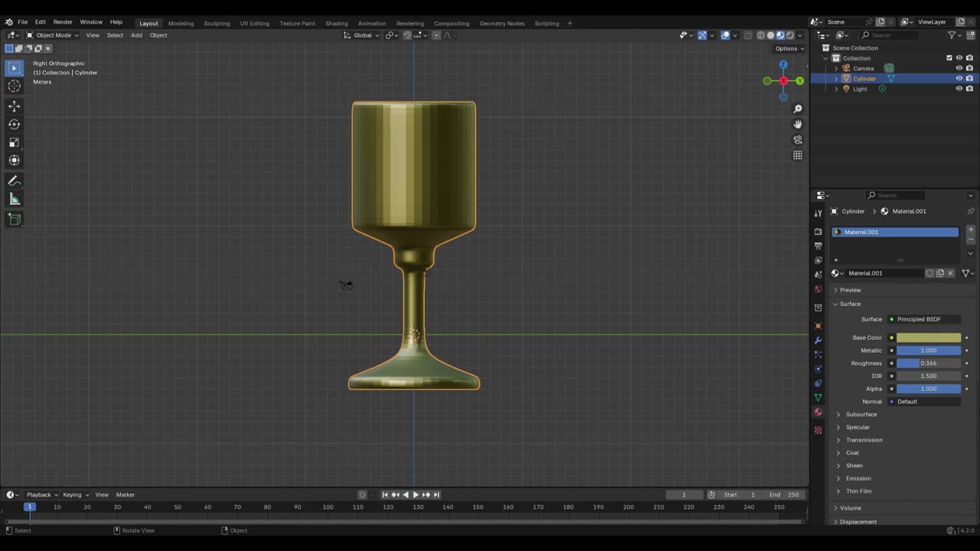Screen dimensions: 980x551
Task: Click the Roughness slider
Action: click(x=929, y=364)
